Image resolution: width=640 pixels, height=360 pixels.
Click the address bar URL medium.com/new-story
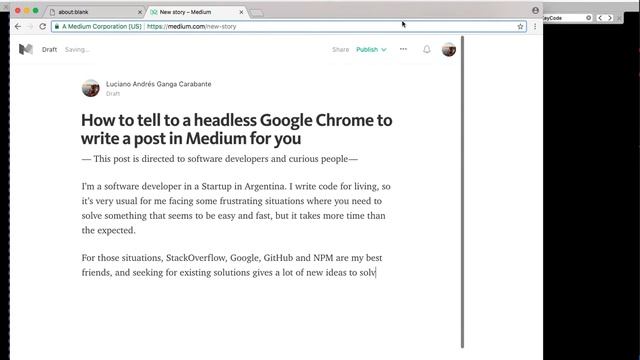pyautogui.click(x=191, y=27)
